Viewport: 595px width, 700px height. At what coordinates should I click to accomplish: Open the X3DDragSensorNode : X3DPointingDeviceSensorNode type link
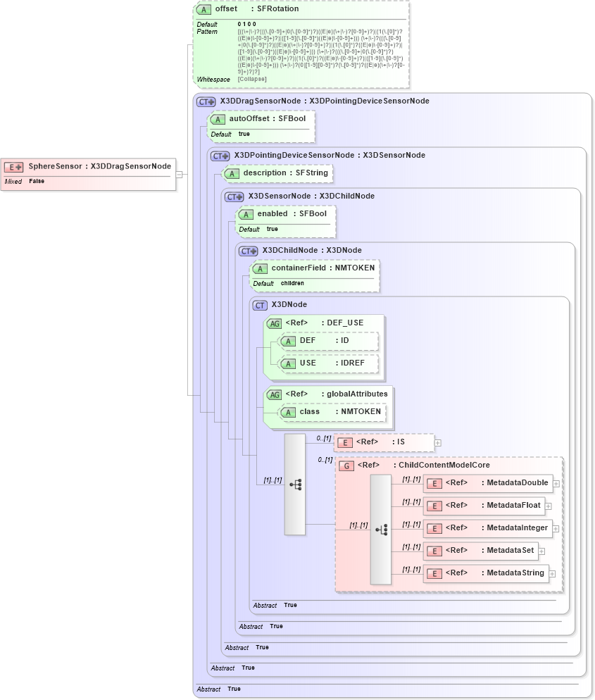[325, 101]
